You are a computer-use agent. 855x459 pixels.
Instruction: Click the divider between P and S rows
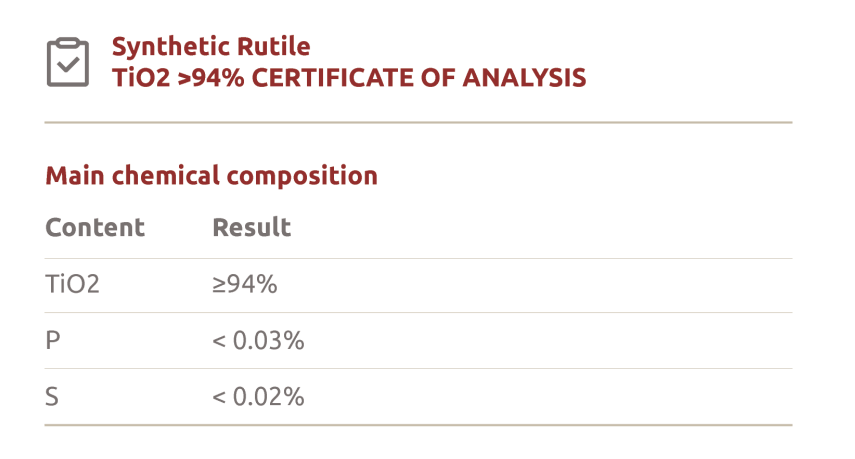[418, 369]
